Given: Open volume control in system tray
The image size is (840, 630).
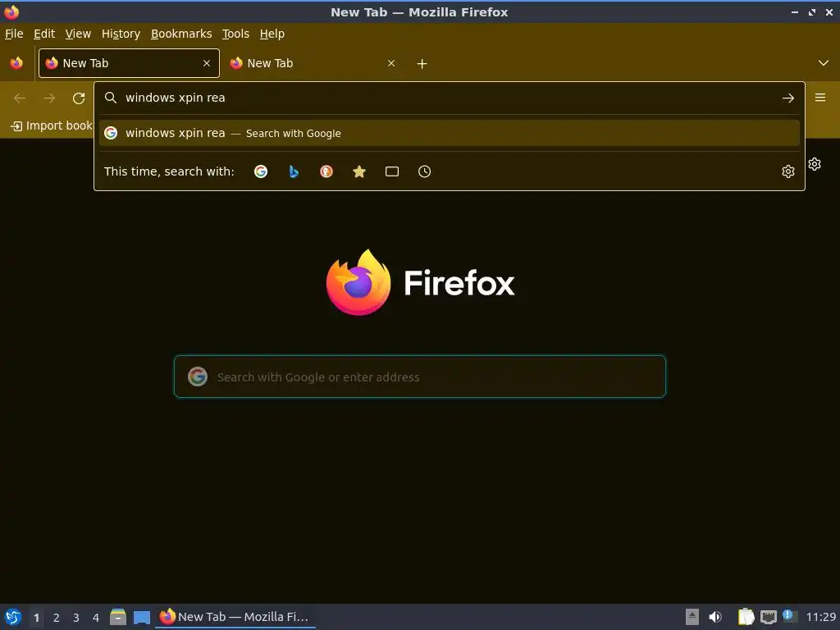Looking at the screenshot, I should (x=715, y=617).
